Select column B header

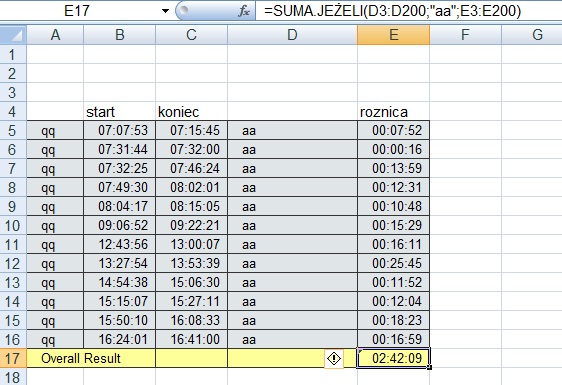click(x=120, y=35)
